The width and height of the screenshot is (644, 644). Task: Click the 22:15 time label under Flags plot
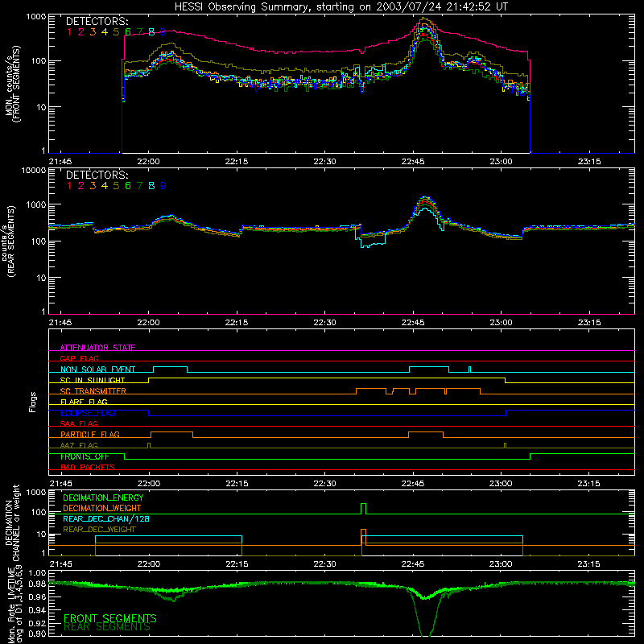point(237,484)
